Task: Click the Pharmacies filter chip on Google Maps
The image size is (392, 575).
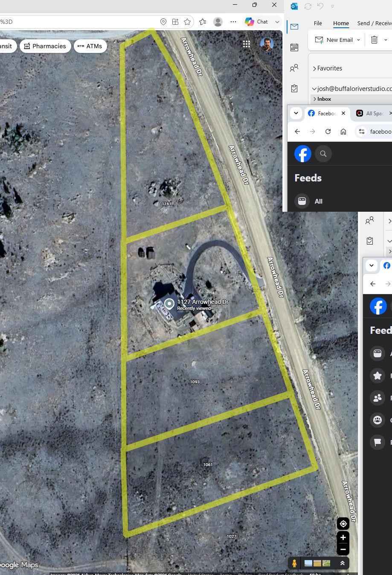Action: [45, 46]
